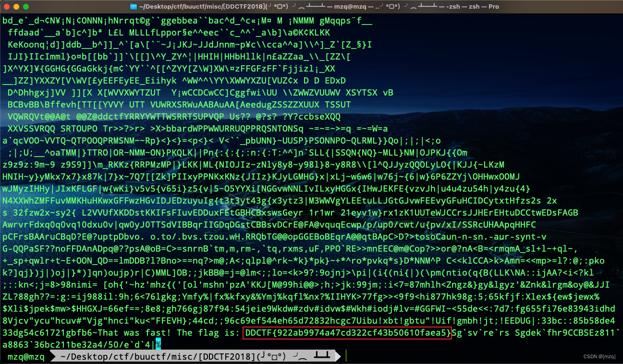Click the highlighted "%" end-of-output marker
Screen dimensions: 623x364
click(x=158, y=345)
